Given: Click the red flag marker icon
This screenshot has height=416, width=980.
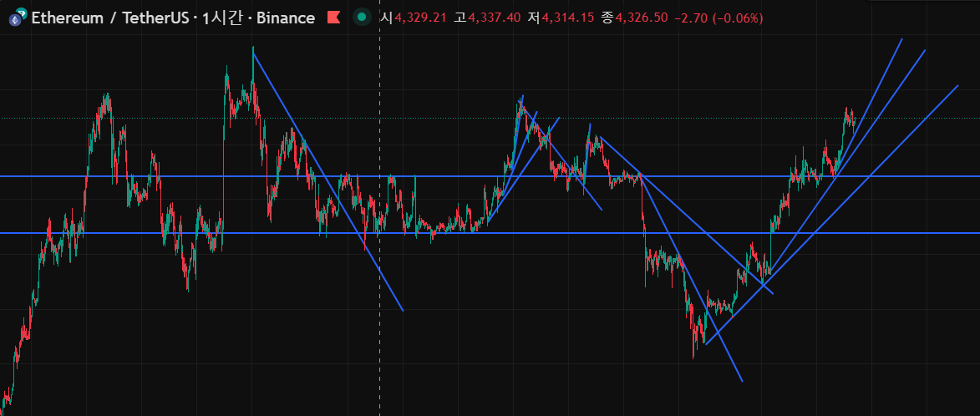Looking at the screenshot, I should 333,18.
